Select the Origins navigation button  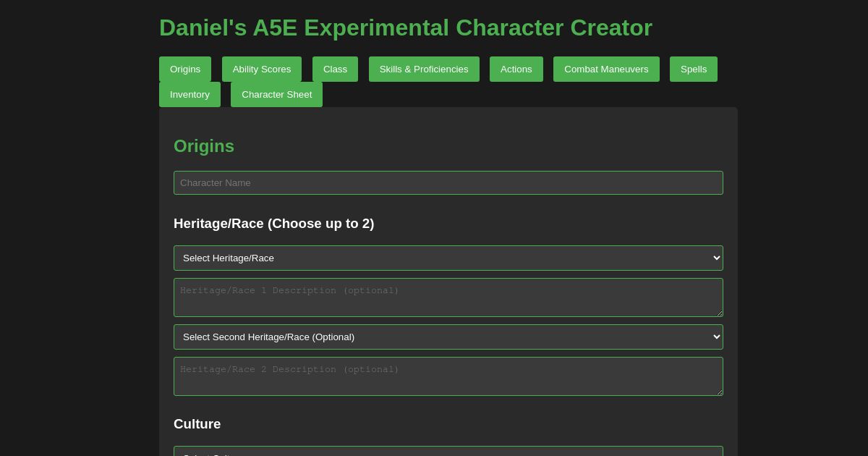(x=185, y=69)
